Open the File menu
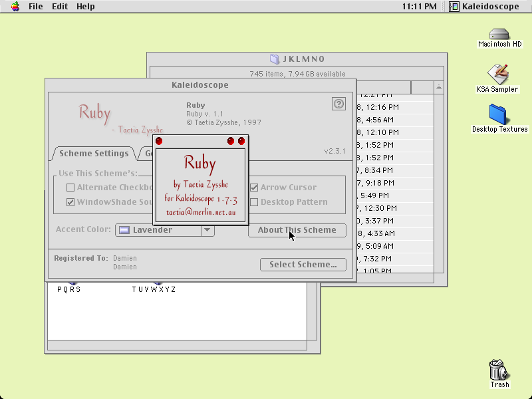532x399 pixels. (36, 6)
